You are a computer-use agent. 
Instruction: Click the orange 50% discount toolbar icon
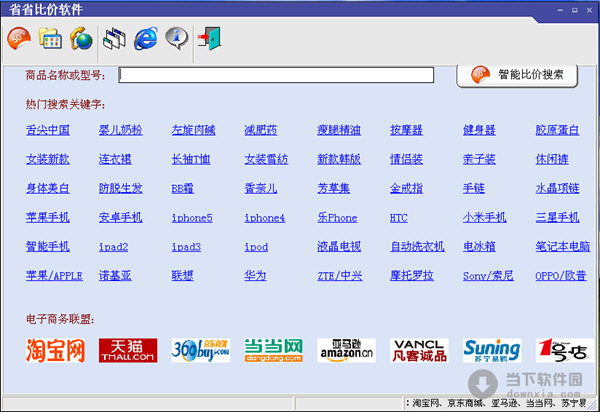tap(18, 39)
